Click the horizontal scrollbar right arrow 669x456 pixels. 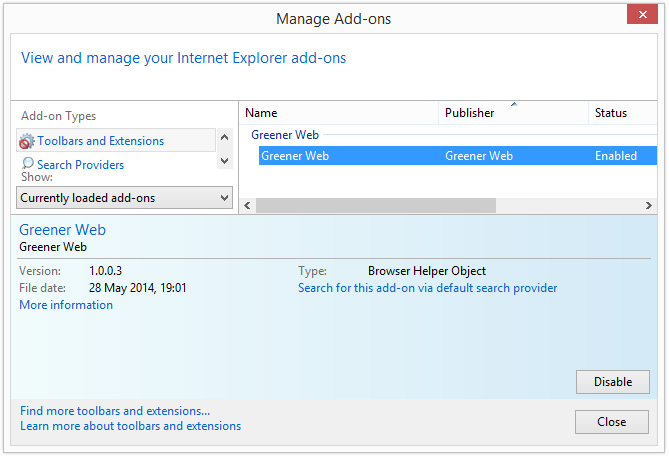(x=649, y=206)
